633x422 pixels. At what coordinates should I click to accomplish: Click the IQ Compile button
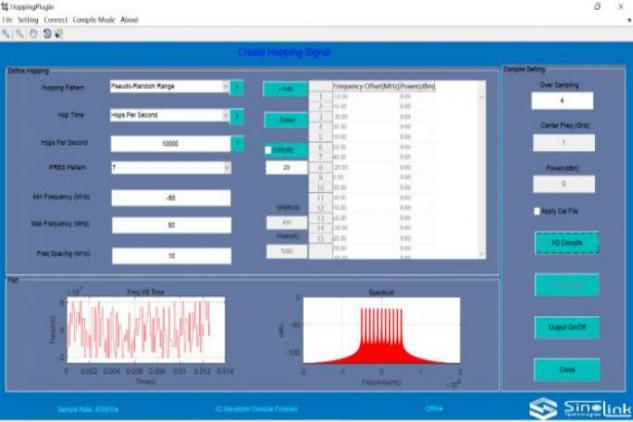567,243
